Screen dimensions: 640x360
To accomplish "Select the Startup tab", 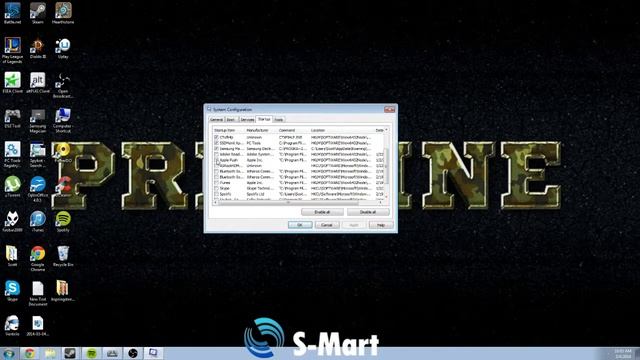I will coord(264,119).
